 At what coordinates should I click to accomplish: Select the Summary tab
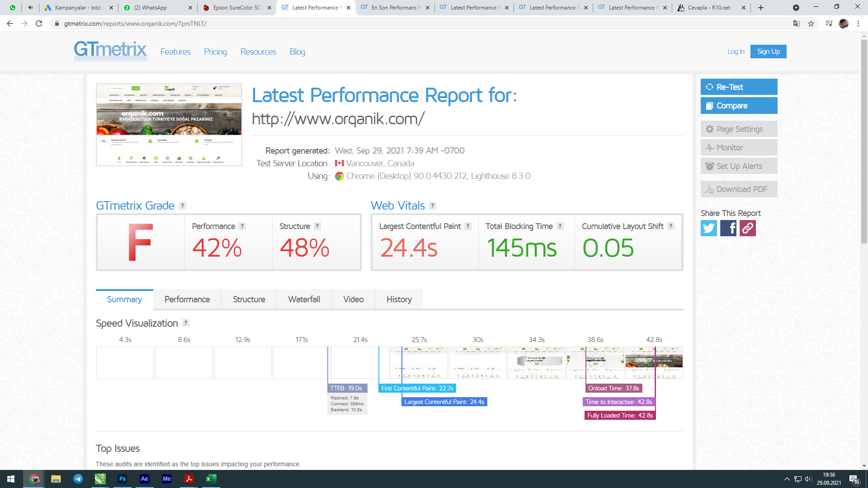tap(124, 300)
